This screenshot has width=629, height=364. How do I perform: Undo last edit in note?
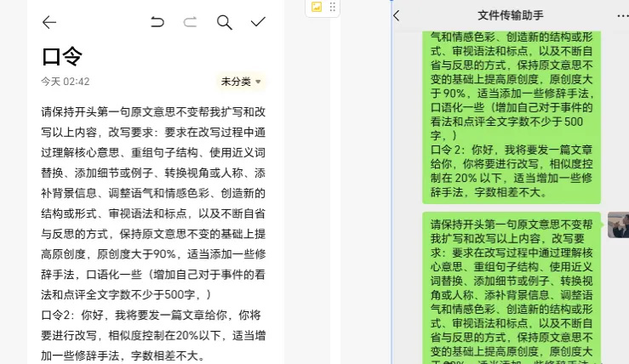click(157, 21)
